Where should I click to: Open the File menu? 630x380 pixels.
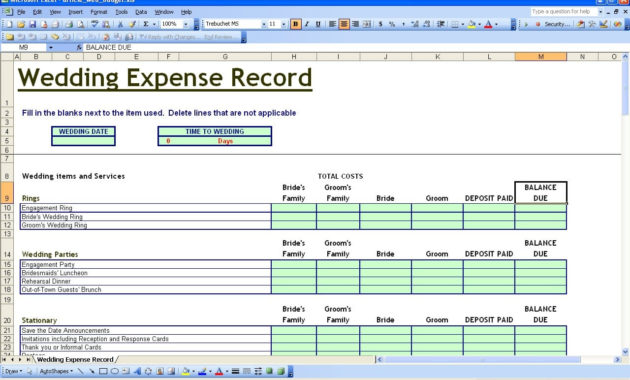coord(21,12)
